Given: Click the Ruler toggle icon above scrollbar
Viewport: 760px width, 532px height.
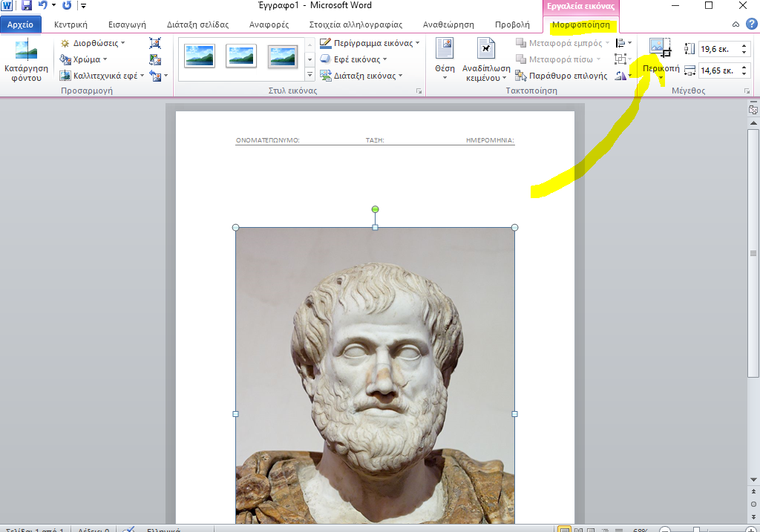Looking at the screenshot, I should 753,110.
